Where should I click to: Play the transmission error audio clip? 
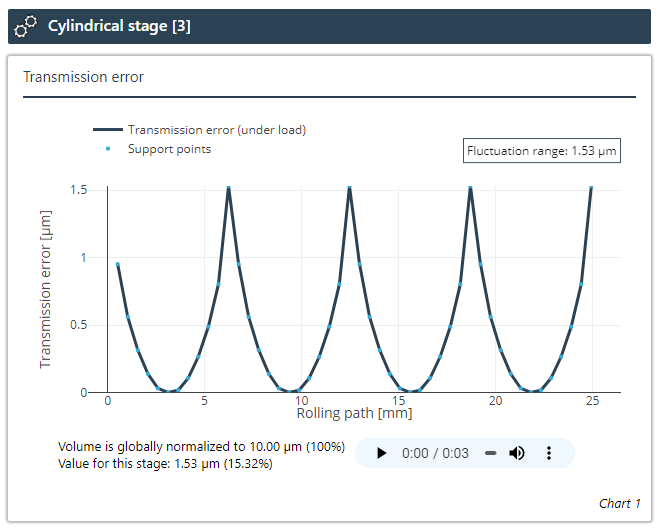[x=381, y=453]
